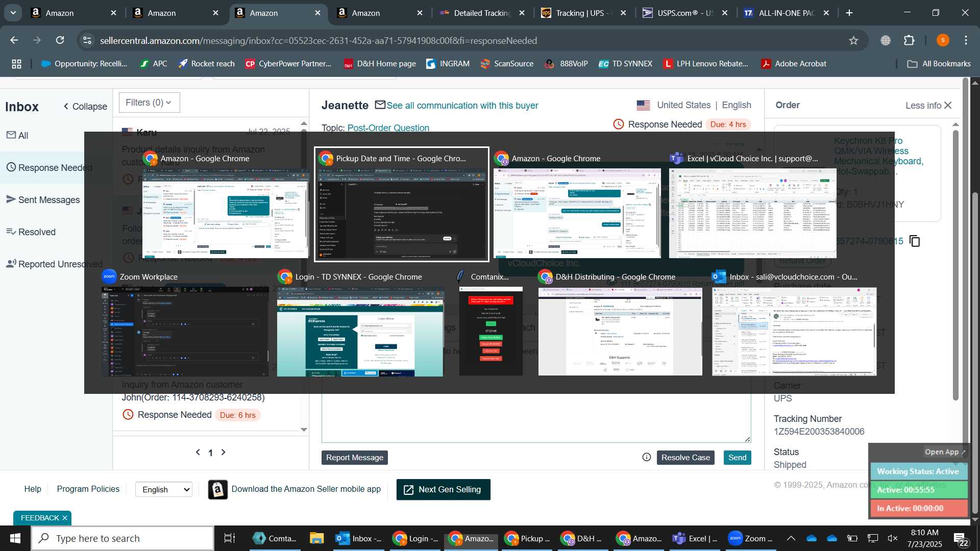This screenshot has height=551, width=980.
Task: Open the All Bookmarks folder
Action: 939,64
